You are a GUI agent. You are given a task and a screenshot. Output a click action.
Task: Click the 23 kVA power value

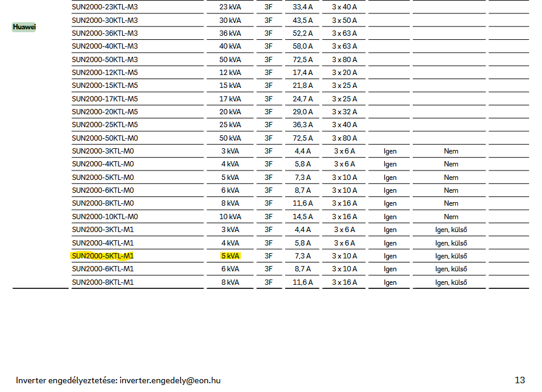click(230, 7)
